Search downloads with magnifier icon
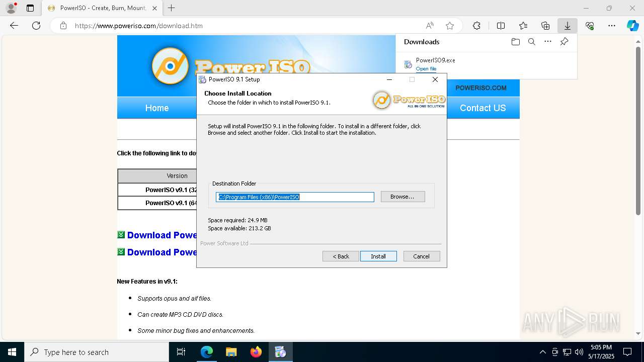The width and height of the screenshot is (644, 362). coord(532,42)
